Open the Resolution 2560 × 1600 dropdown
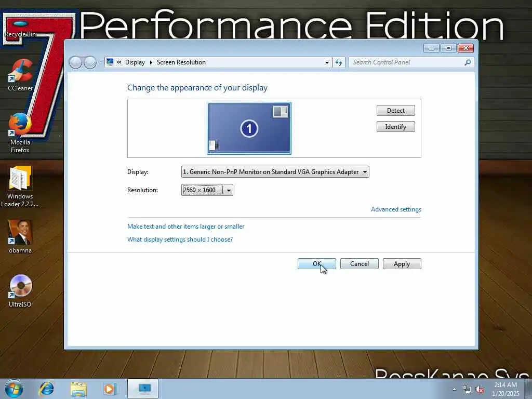 [207, 190]
